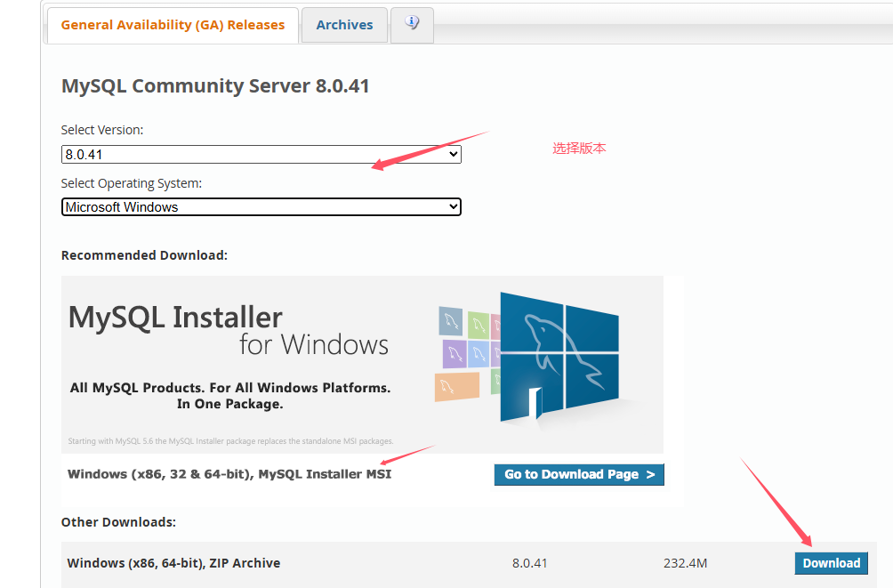This screenshot has width=893, height=588.
Task: Click the Recommended Download: label
Action: (x=144, y=255)
